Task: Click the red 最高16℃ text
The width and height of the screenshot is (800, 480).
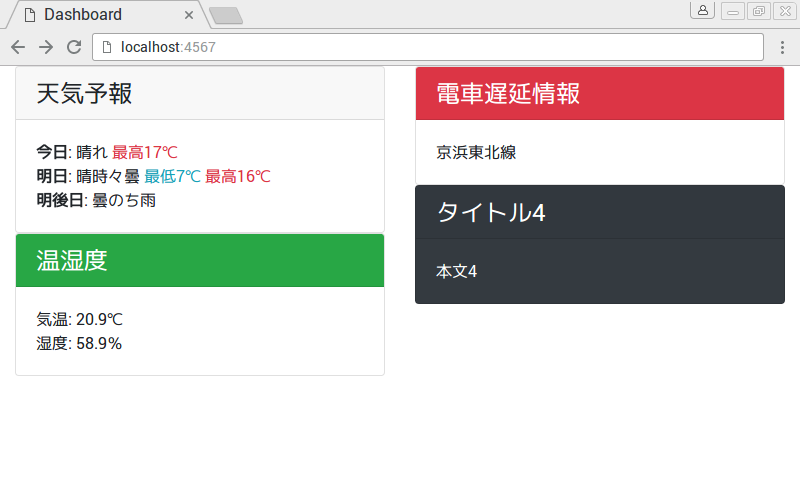Action: coord(238,176)
